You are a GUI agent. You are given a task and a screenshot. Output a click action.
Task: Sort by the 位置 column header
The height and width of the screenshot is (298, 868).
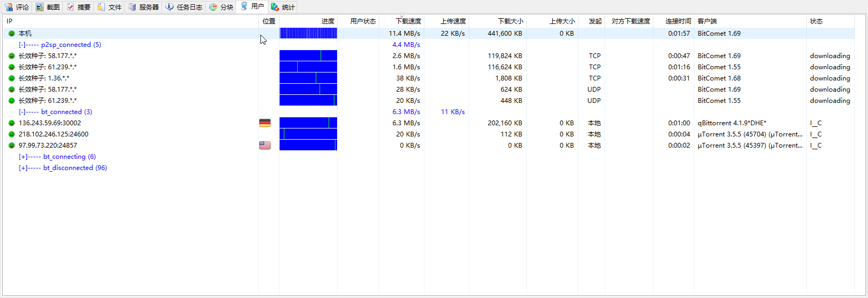[269, 21]
